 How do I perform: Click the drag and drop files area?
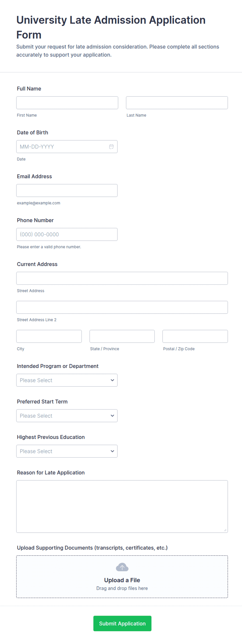click(x=122, y=577)
